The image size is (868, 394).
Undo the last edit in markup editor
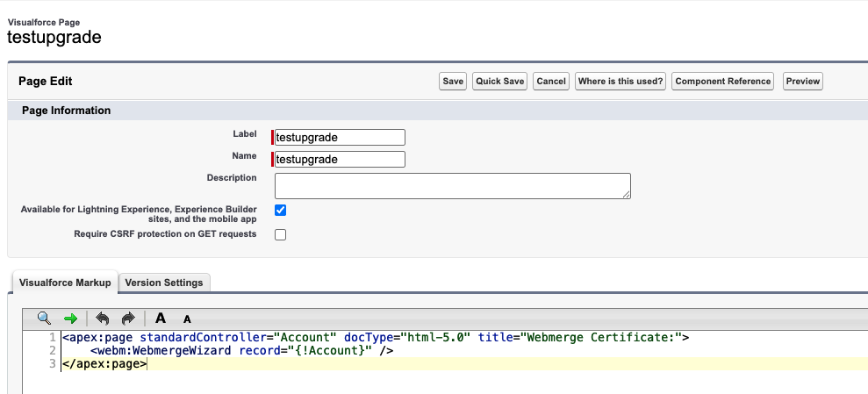coord(103,318)
